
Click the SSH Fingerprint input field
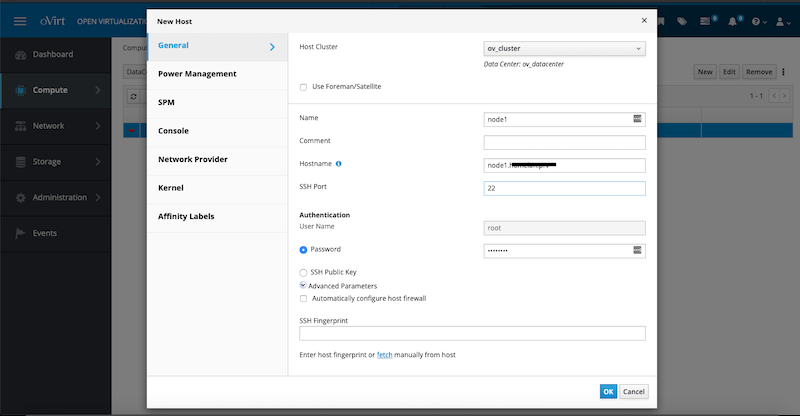[x=472, y=333]
